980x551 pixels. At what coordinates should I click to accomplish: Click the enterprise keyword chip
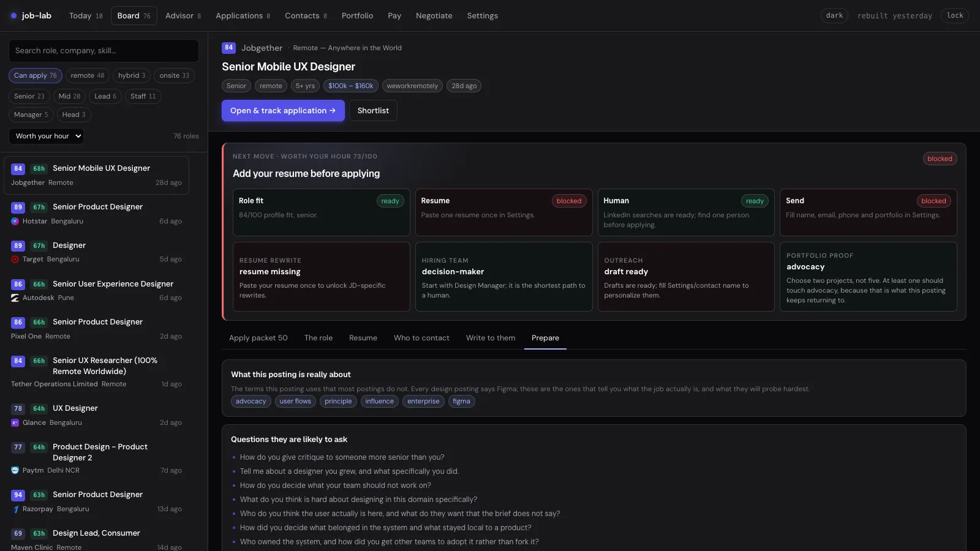[423, 402]
